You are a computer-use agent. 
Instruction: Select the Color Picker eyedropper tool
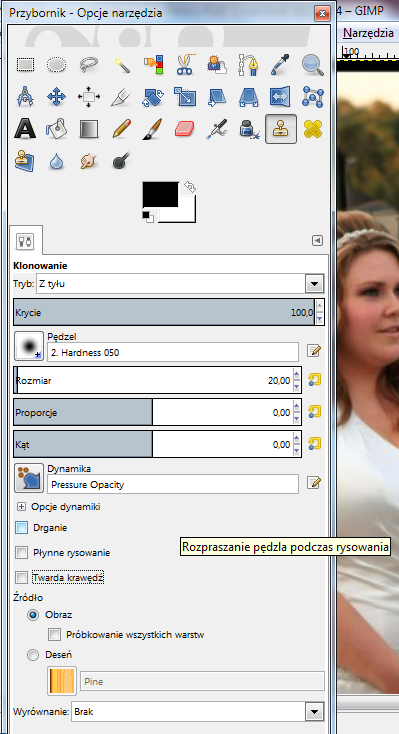281,65
